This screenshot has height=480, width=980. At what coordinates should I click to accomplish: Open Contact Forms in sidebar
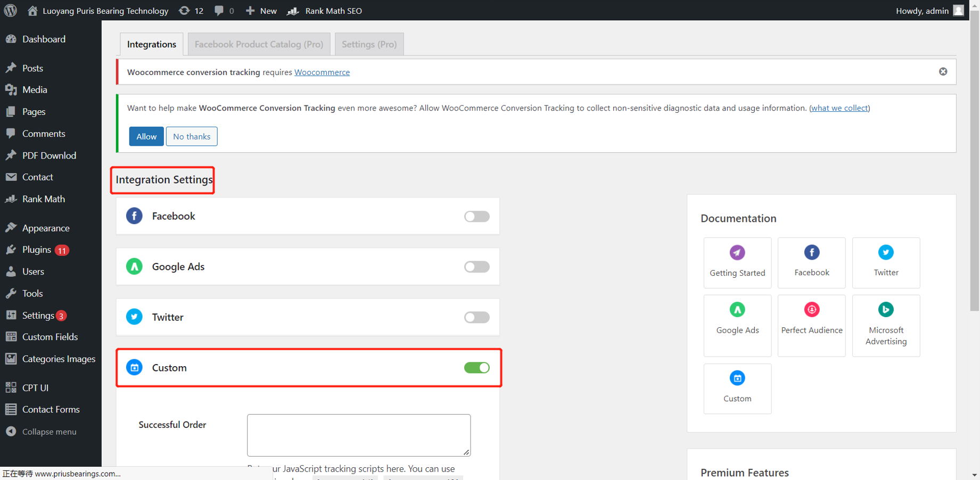[x=51, y=409]
